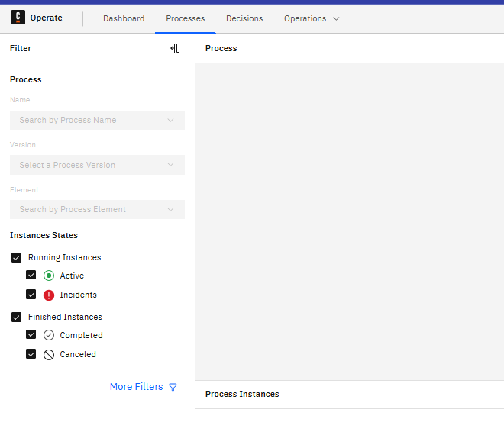Click the Running Instances label
This screenshot has height=432, width=504.
pyautogui.click(x=65, y=257)
